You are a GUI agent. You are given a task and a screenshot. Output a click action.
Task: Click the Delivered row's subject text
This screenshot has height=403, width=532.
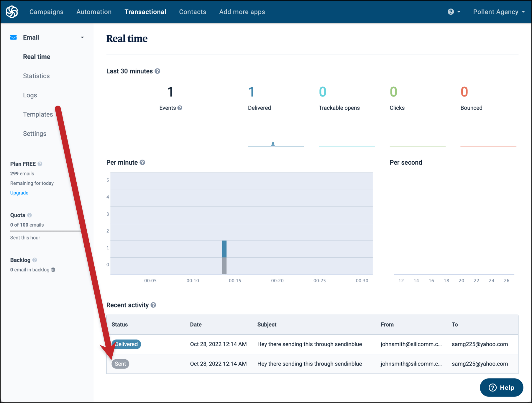310,344
